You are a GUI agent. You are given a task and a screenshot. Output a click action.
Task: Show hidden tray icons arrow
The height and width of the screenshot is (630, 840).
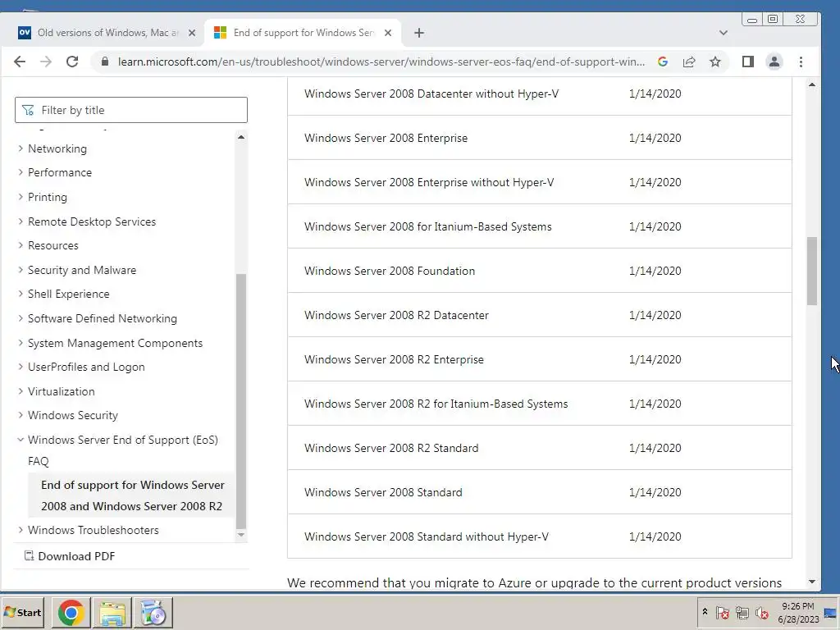tap(705, 612)
